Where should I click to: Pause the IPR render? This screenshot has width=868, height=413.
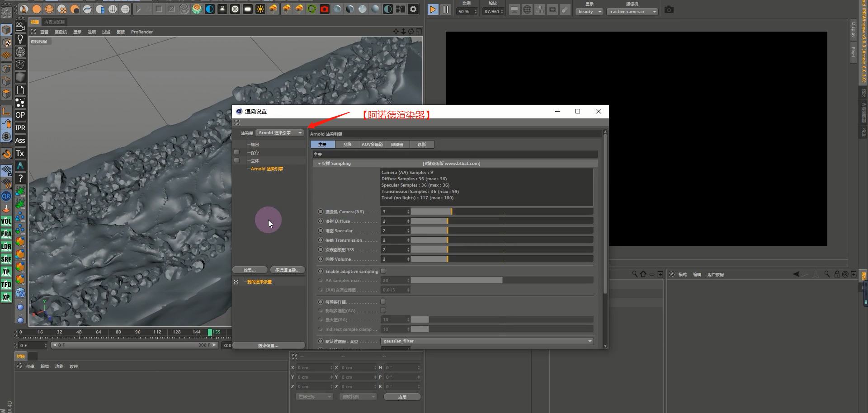click(446, 9)
